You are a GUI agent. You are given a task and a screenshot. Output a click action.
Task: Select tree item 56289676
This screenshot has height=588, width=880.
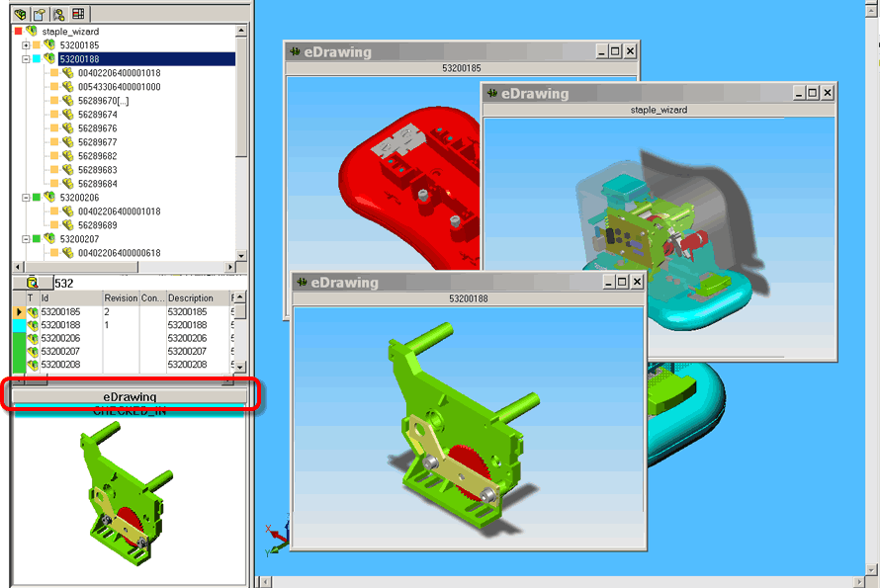coord(98,127)
